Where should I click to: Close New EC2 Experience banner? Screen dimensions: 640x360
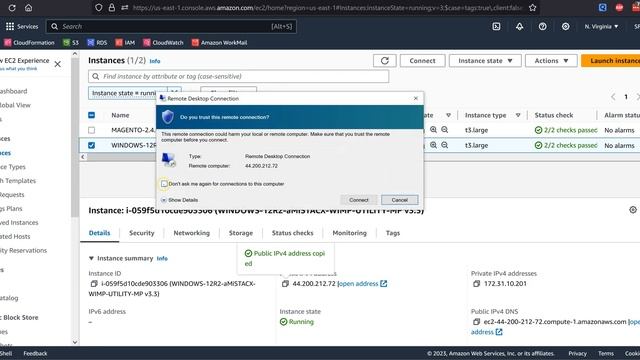click(x=58, y=64)
